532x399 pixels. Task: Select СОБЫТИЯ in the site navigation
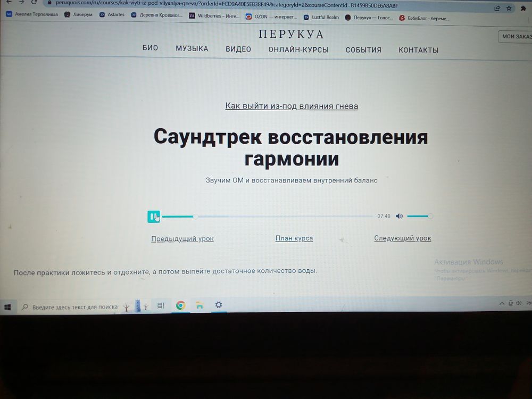pyautogui.click(x=363, y=49)
